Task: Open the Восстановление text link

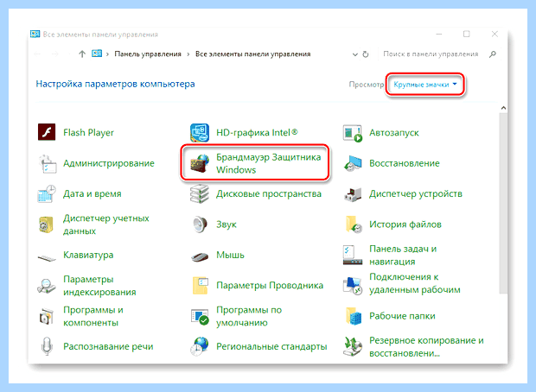Action: click(x=405, y=163)
